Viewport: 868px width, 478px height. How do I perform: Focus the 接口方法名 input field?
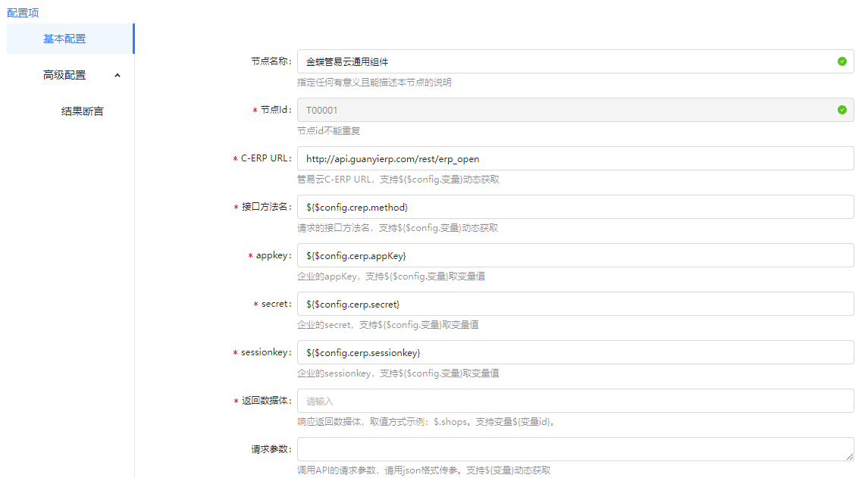pyautogui.click(x=575, y=207)
